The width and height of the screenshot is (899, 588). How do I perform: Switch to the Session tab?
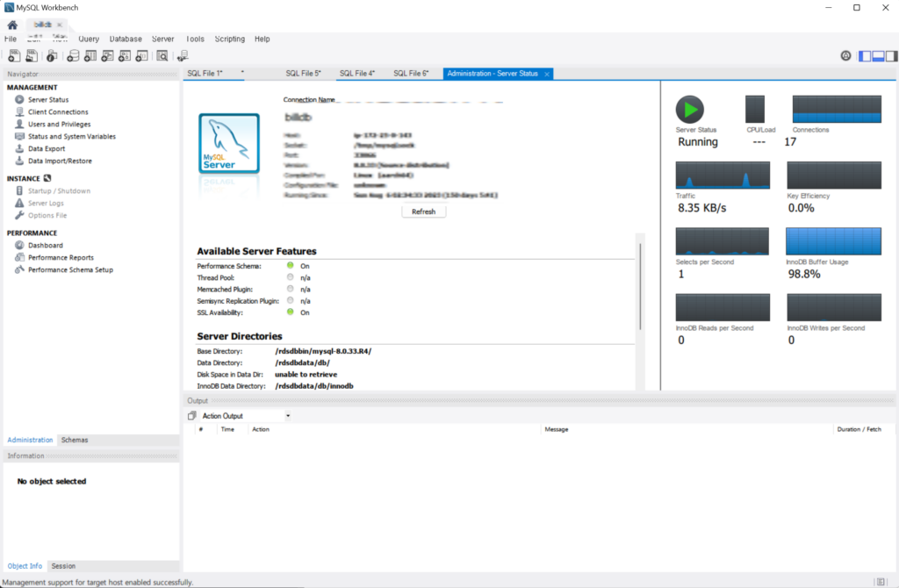click(x=63, y=566)
